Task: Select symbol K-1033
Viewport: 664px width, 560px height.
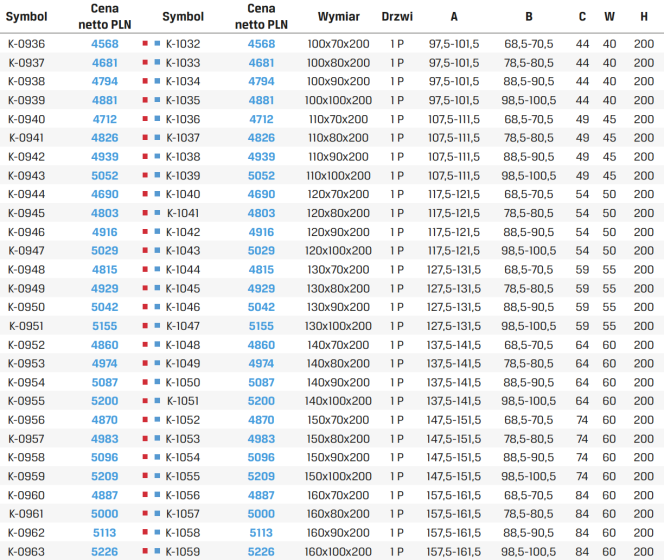Action: pos(183,63)
